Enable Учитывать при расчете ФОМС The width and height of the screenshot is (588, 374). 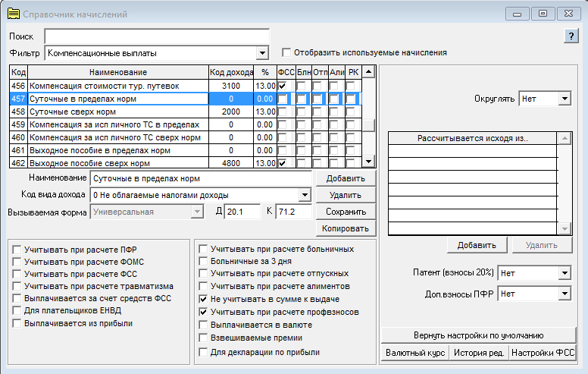click(17, 262)
